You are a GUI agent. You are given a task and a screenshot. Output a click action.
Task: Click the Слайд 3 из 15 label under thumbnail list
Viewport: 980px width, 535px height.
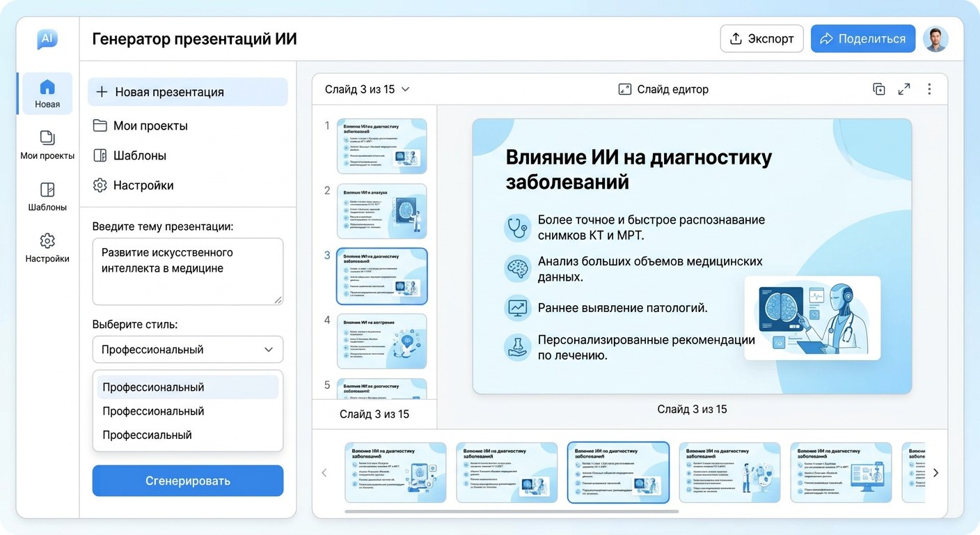click(x=374, y=414)
